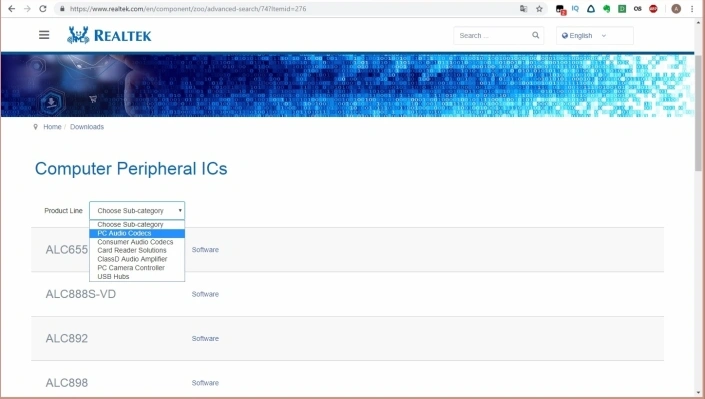Click the Product Line label
The height and width of the screenshot is (399, 705).
click(x=63, y=211)
